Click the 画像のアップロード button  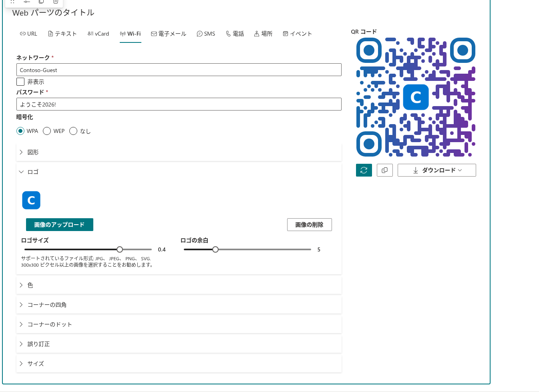(60, 225)
